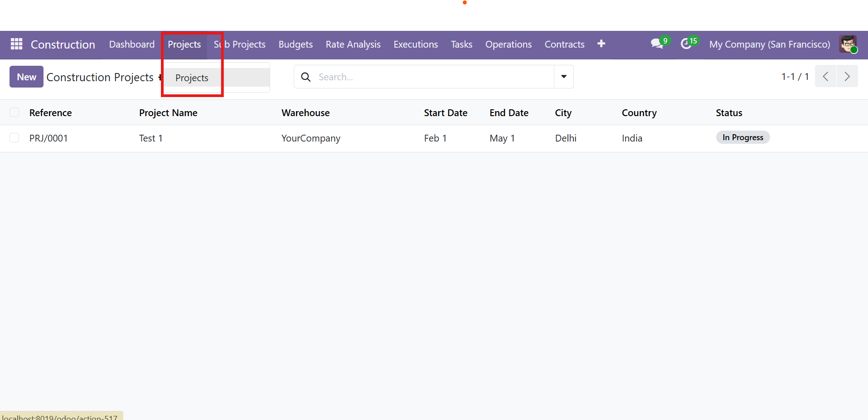Open the apps grid menu

(x=15, y=44)
